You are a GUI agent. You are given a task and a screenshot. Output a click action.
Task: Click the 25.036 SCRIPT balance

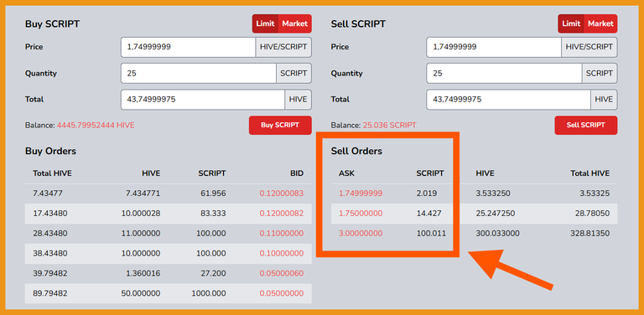[389, 125]
